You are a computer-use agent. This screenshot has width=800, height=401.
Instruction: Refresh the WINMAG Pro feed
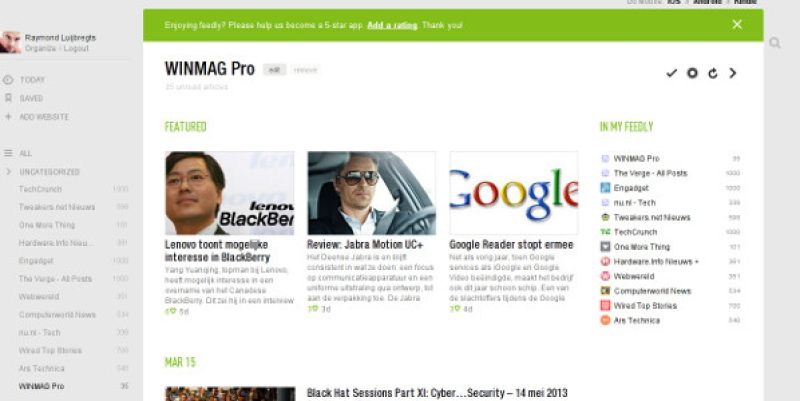[713, 73]
